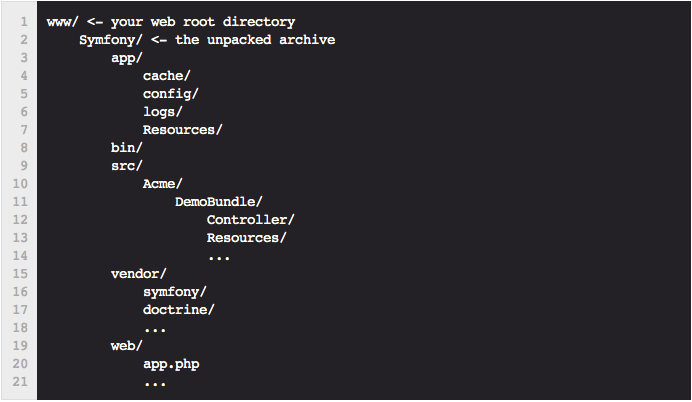Select the Controller/ folder line

pyautogui.click(x=250, y=220)
